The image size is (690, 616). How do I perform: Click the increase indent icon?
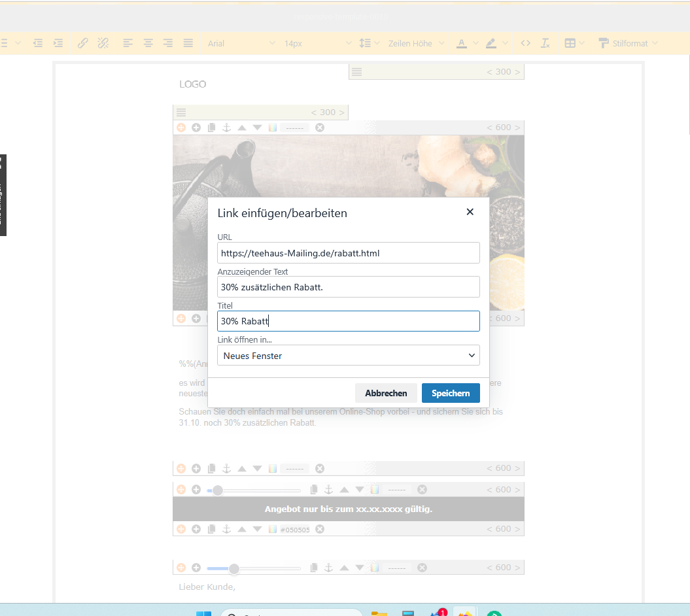(x=58, y=43)
